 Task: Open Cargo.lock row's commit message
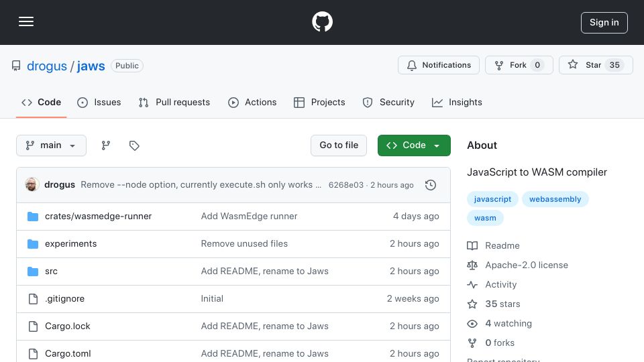coord(264,326)
